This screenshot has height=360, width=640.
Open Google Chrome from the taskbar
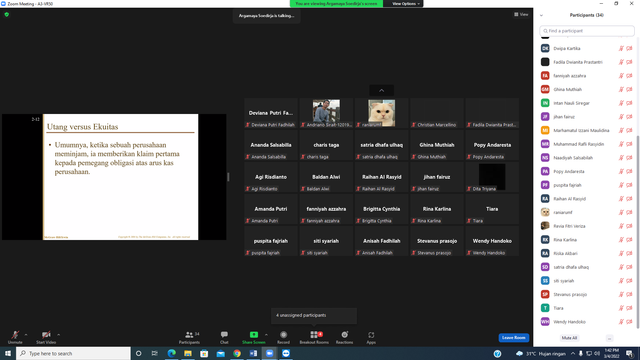point(237,353)
